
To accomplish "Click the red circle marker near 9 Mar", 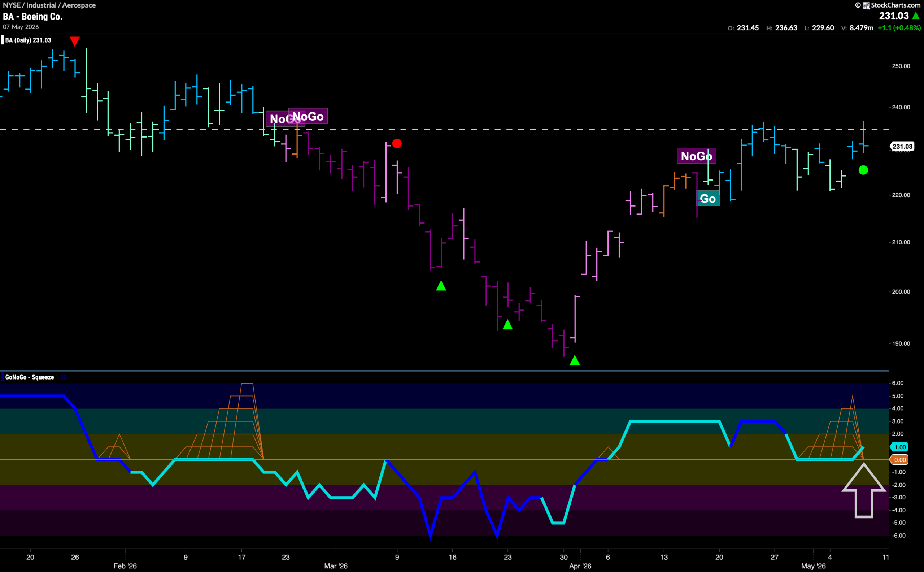I will (397, 144).
